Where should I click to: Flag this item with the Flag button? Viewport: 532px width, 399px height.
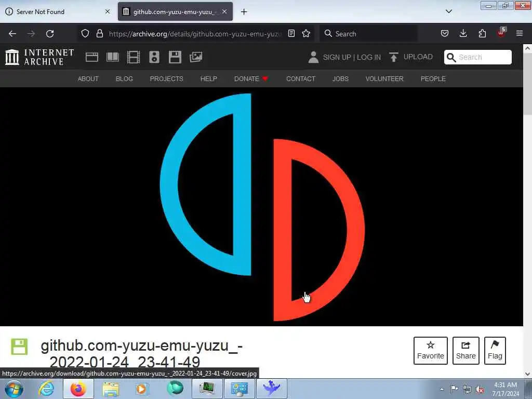(x=495, y=351)
